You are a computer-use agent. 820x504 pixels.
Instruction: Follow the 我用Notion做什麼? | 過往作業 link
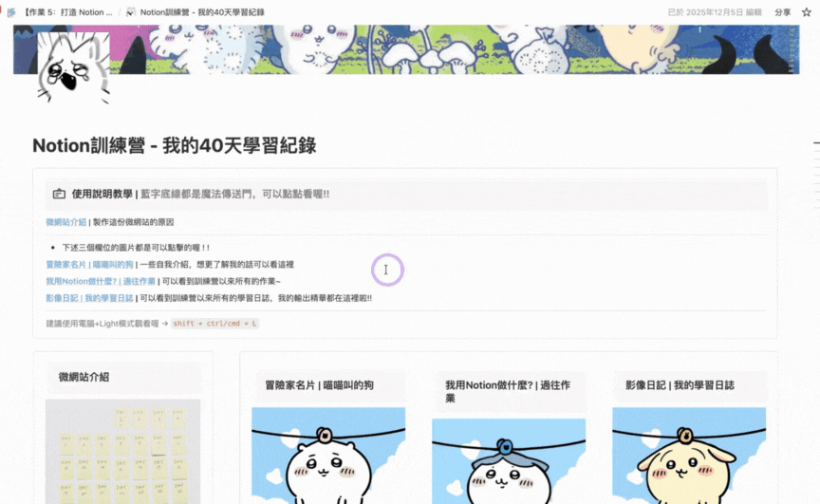(100, 281)
